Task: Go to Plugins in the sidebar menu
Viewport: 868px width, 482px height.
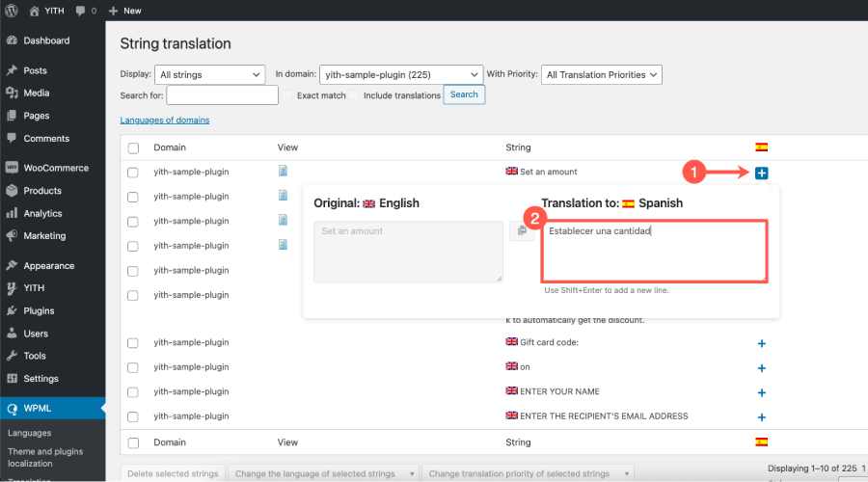Action: tap(39, 310)
